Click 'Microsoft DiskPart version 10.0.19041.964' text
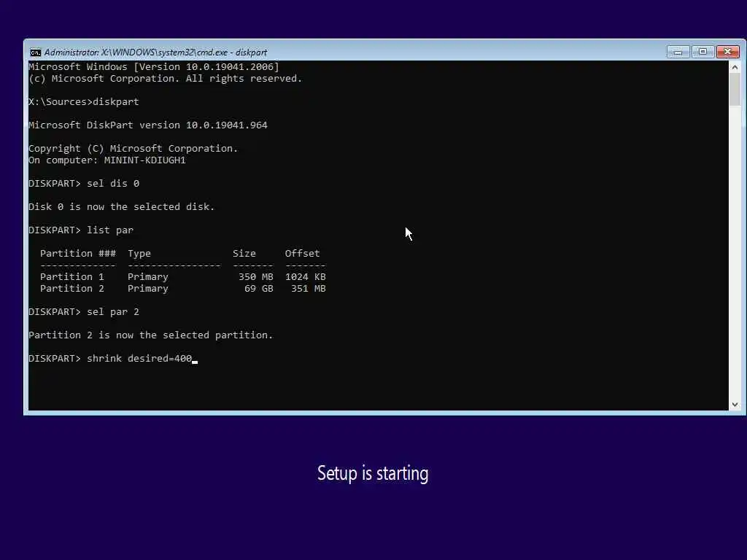747x560 pixels. [147, 125]
